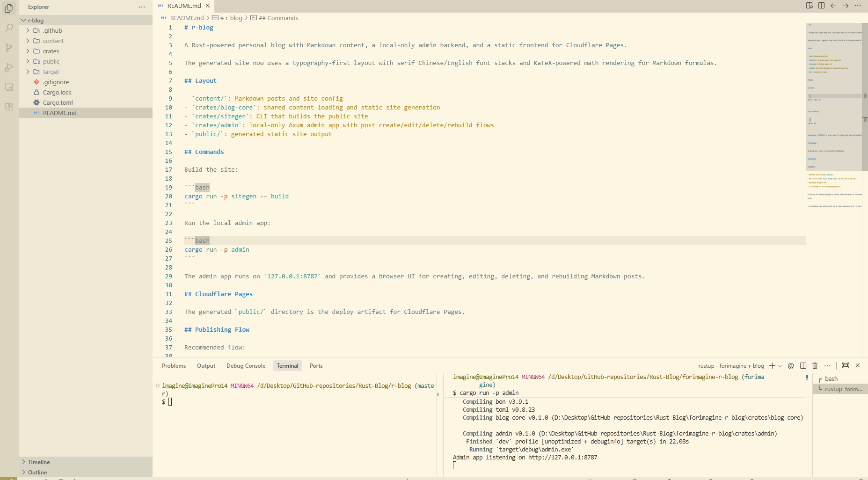Expand the Outline section
868x480 pixels.
coord(86,473)
